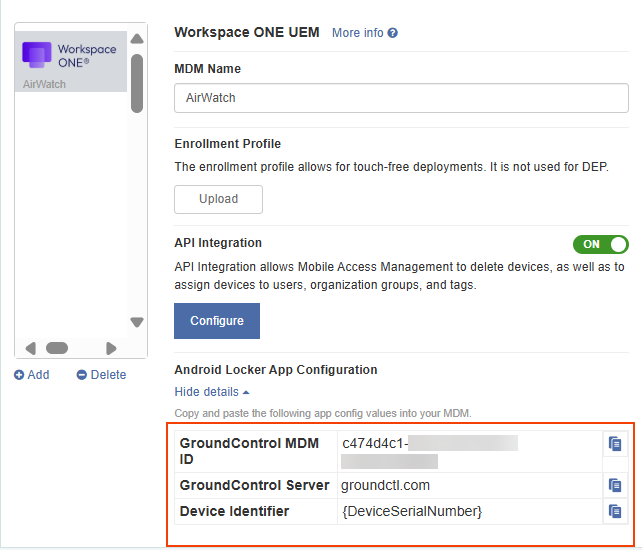This screenshot has width=642, height=550.
Task: Click the groundctl.com server value
Action: (385, 485)
